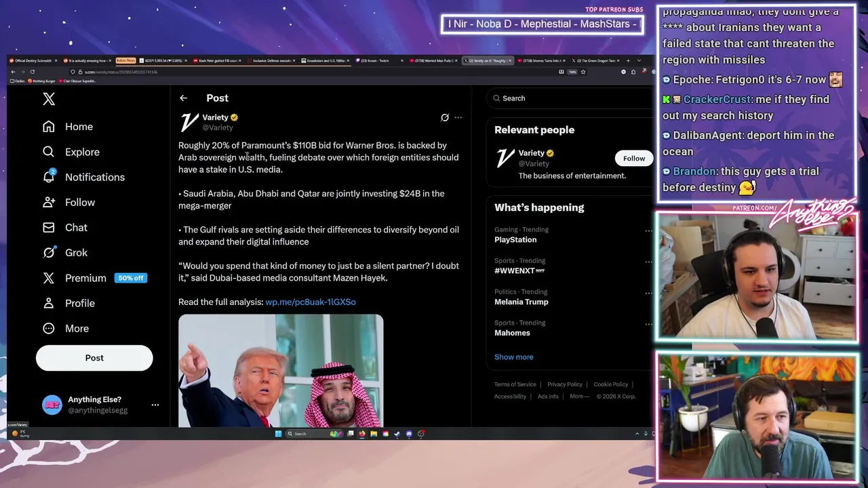Open Privacy Policy footer link
868x488 pixels.
(565, 384)
